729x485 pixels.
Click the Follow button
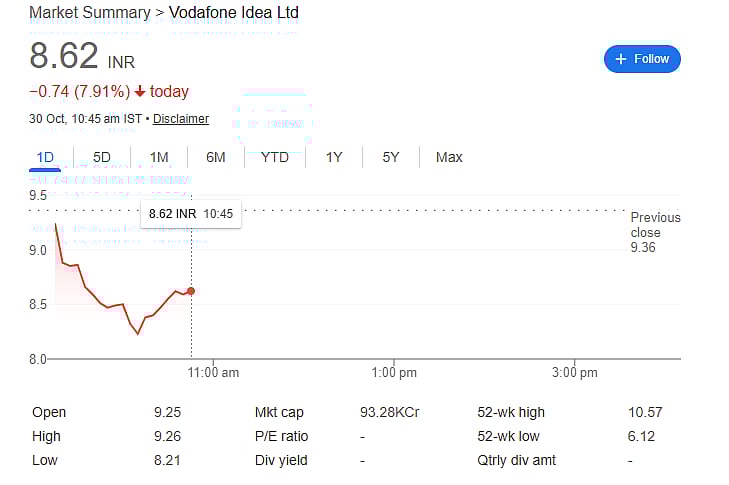tap(642, 59)
